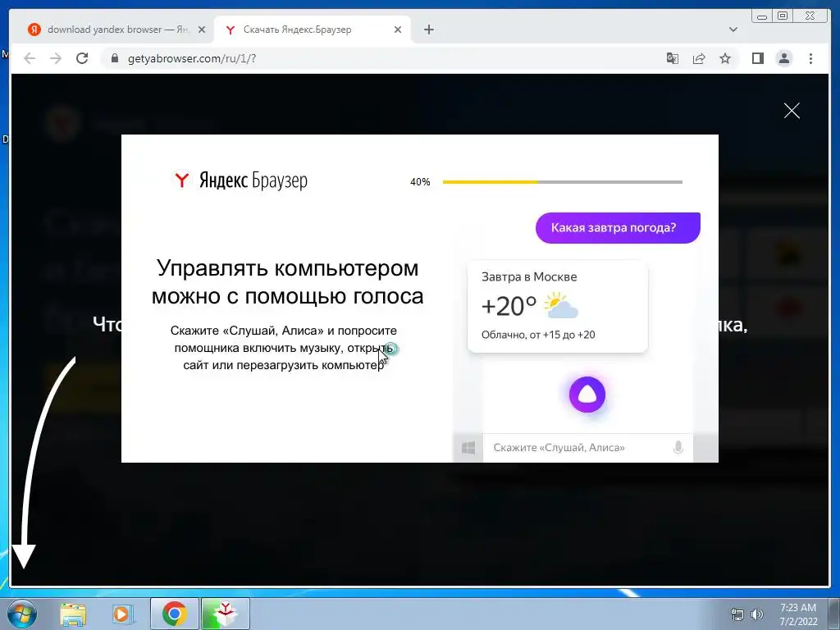Viewport: 840px width, 630px height.
Task: Click the volume speaker icon in tray
Action: coord(757,614)
